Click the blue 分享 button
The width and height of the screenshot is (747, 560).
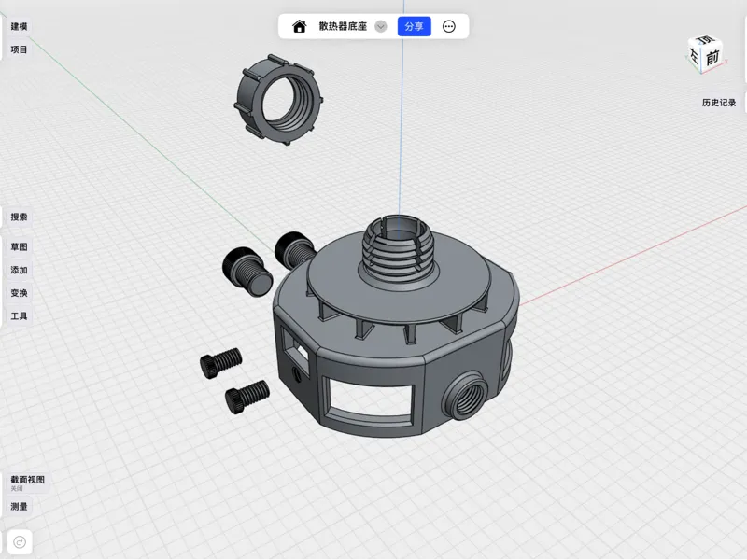pyautogui.click(x=414, y=26)
